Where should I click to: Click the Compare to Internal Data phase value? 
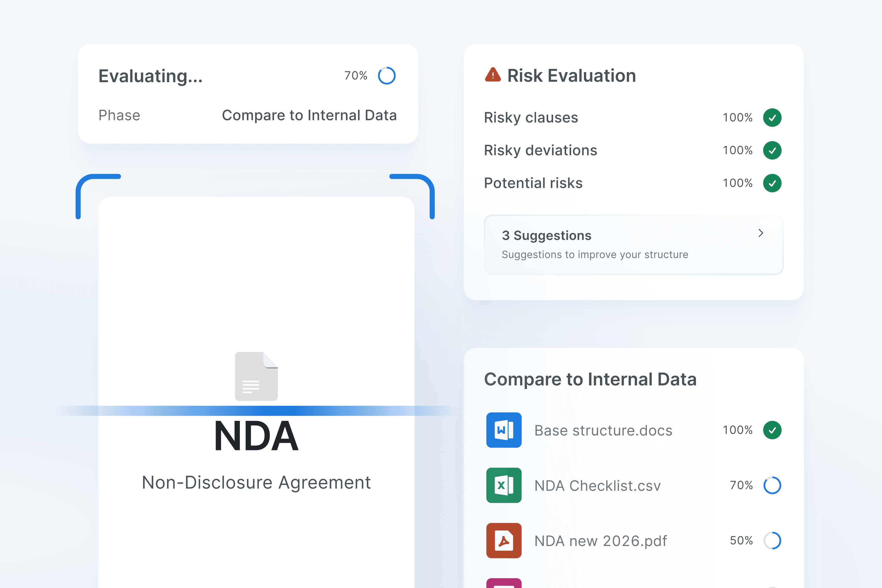(309, 115)
